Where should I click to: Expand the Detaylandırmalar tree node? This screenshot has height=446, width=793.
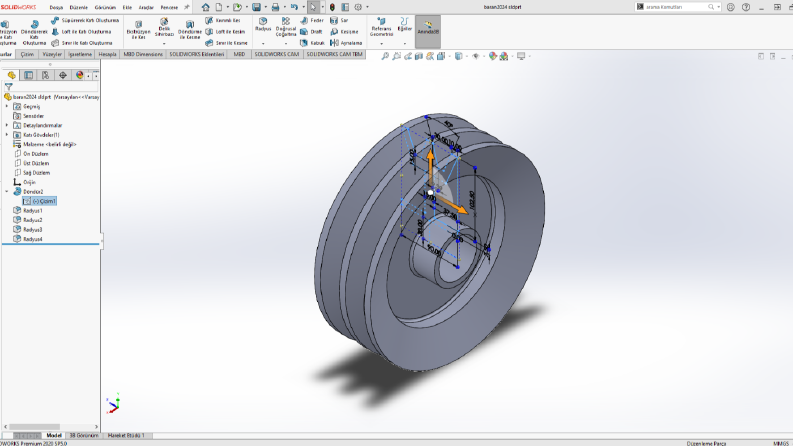tap(7, 125)
